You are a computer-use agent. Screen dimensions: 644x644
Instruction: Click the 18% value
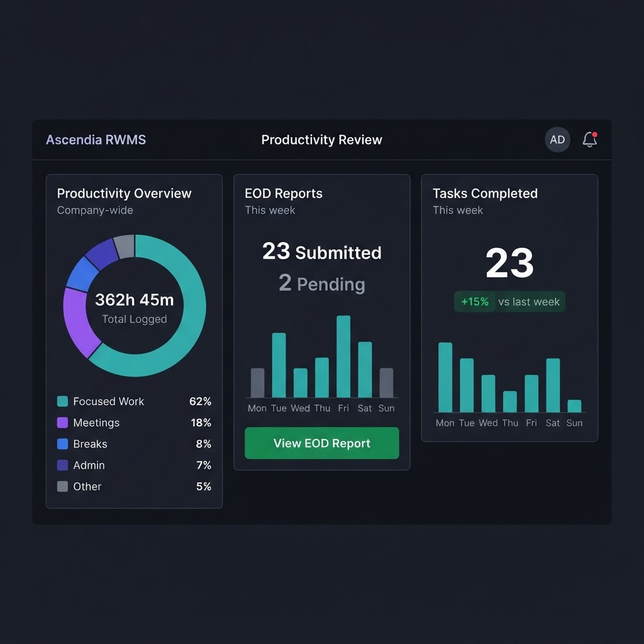click(x=201, y=423)
